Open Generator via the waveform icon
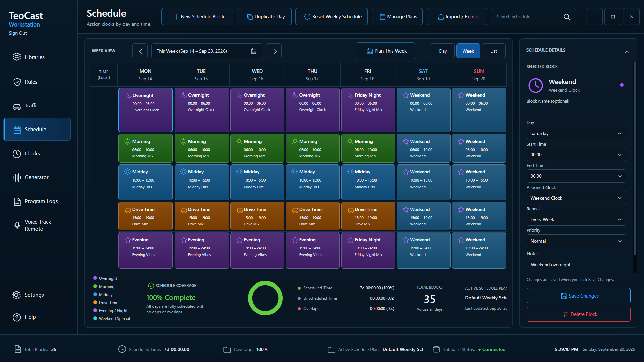 (x=17, y=177)
